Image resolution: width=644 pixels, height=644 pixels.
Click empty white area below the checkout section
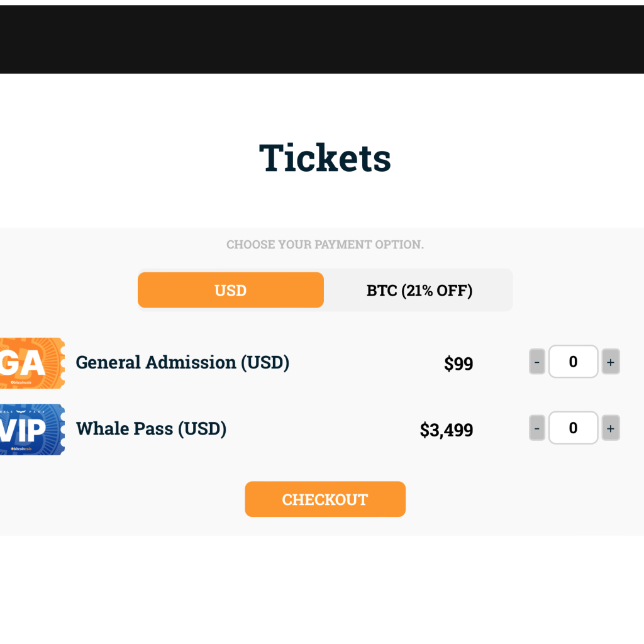click(322, 591)
